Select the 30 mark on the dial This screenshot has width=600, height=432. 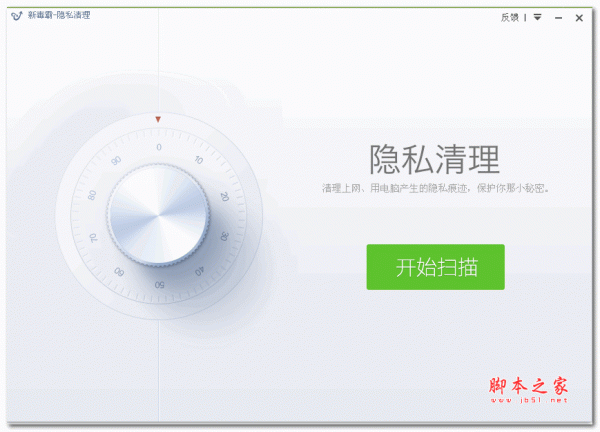[224, 236]
